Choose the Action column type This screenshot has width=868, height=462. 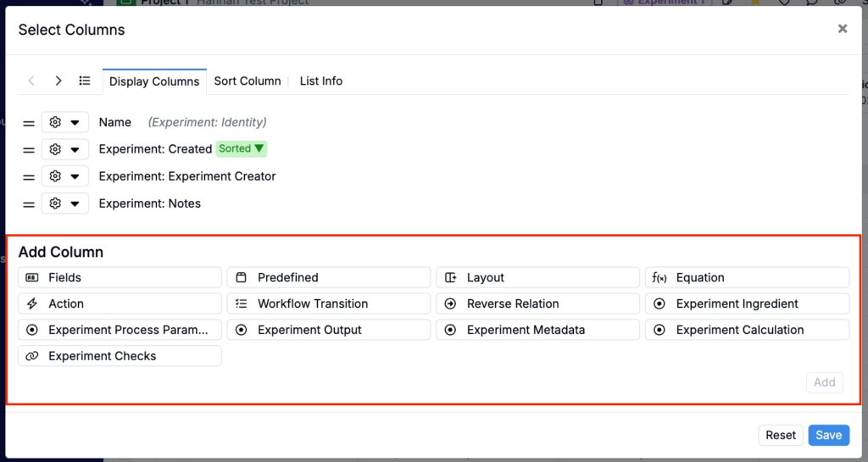point(120,303)
